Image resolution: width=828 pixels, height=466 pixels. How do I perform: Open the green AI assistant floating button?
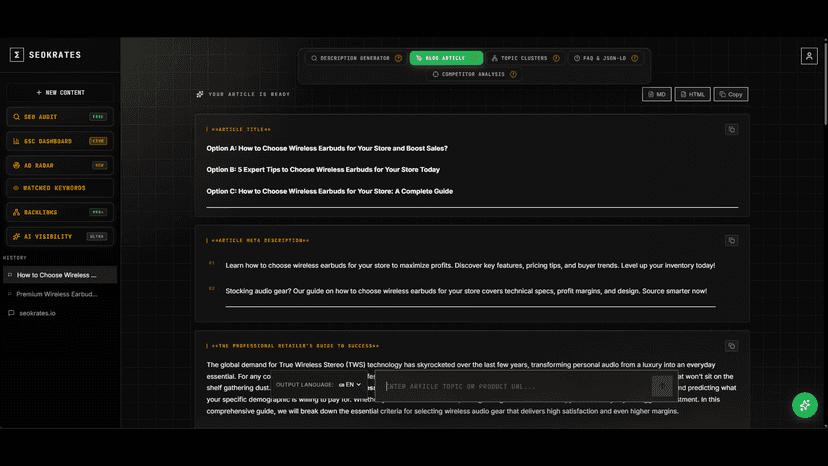pyautogui.click(x=804, y=405)
